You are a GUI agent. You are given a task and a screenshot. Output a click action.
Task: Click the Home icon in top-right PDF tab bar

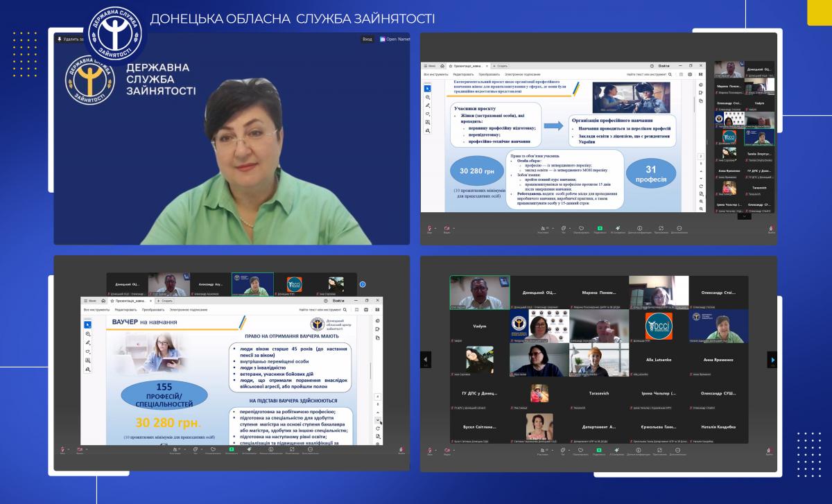(442, 65)
